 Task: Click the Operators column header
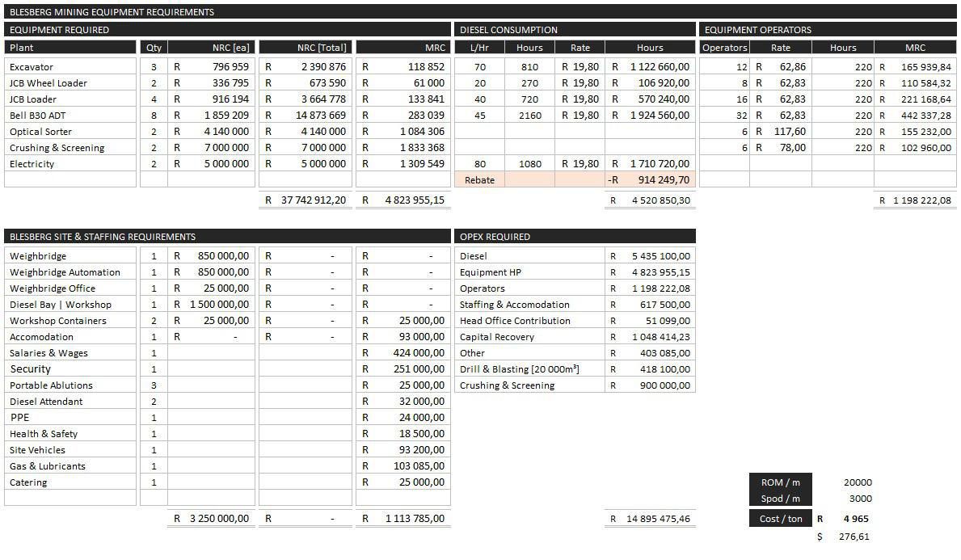click(724, 48)
